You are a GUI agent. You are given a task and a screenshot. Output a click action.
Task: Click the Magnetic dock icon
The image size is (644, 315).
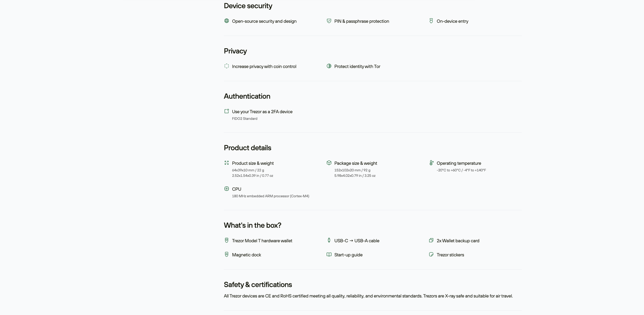pos(226,254)
